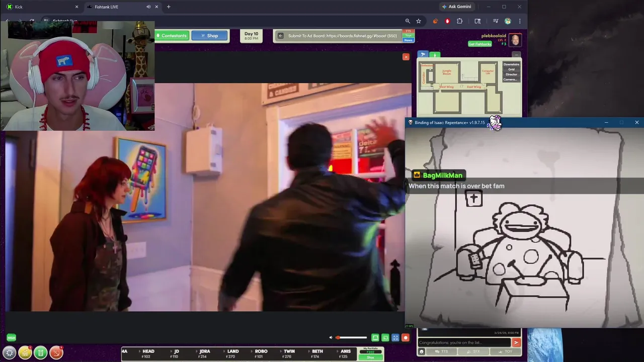
Task: Select the Toys ticker filter
Action: pos(409,35)
